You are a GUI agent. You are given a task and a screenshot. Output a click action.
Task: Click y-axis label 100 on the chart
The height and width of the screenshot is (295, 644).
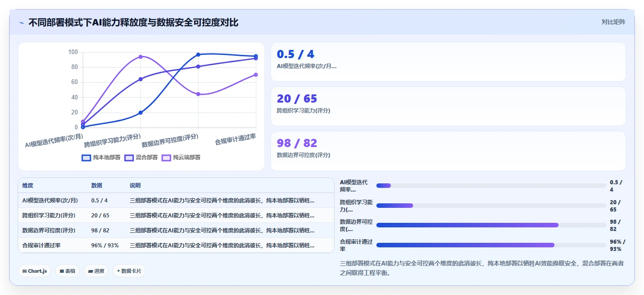(x=73, y=52)
